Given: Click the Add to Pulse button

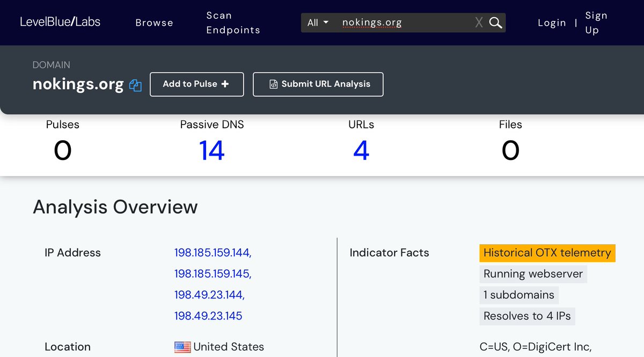Looking at the screenshot, I should pos(196,84).
